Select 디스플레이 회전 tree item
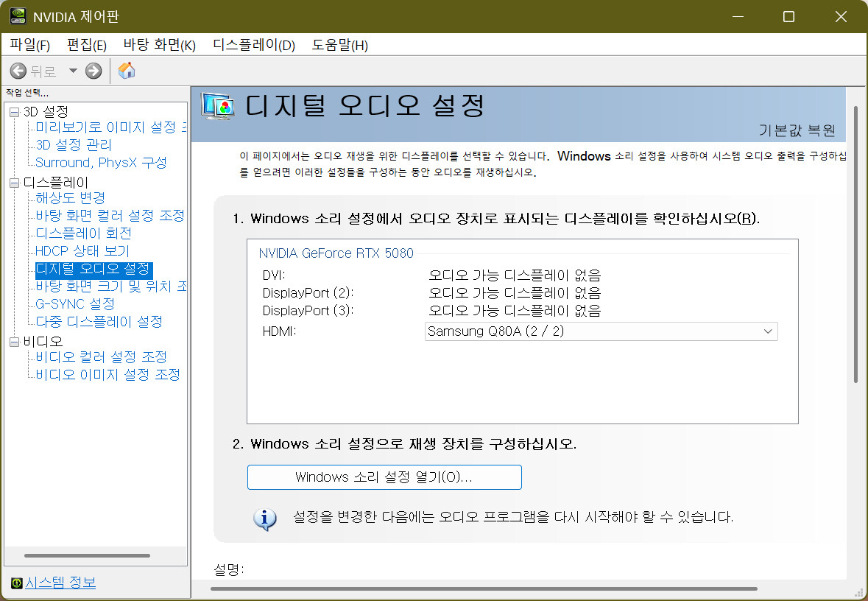The image size is (868, 601). pyautogui.click(x=84, y=233)
